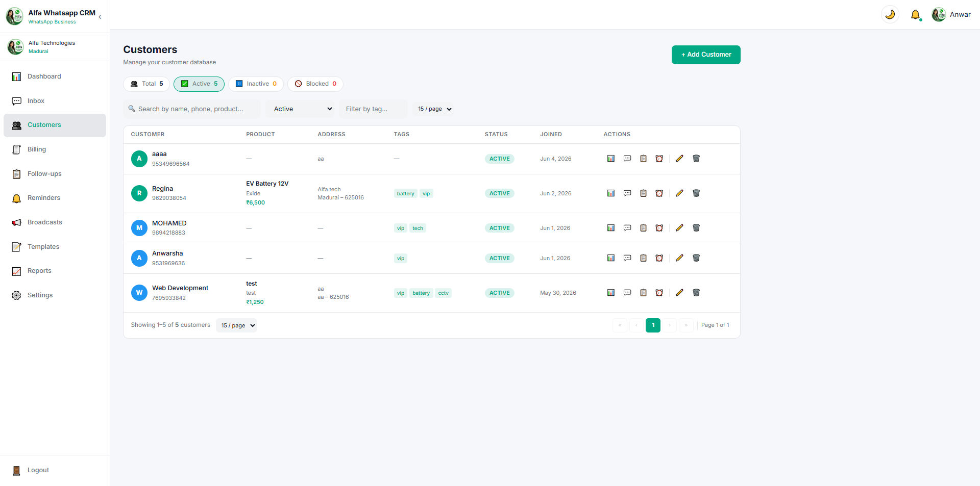Open Billing from sidebar
The image size is (980, 486).
click(55, 149)
